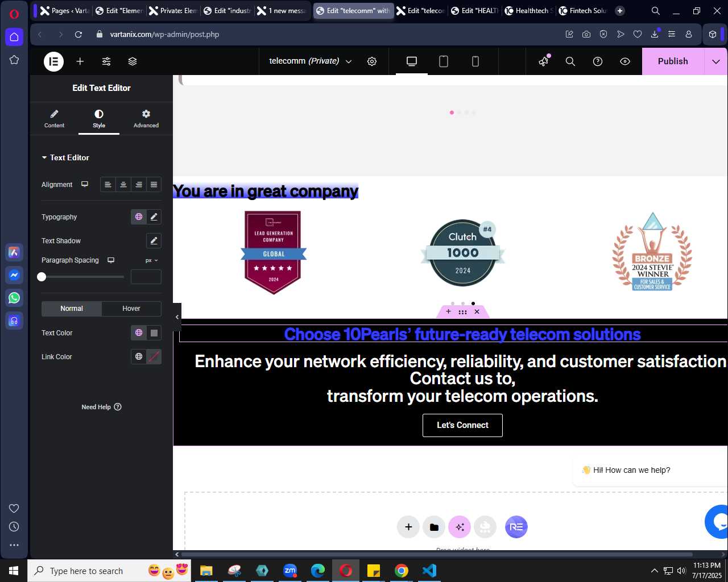Open Opera sidebar Messenger icon
728x582 pixels.
coord(14,275)
